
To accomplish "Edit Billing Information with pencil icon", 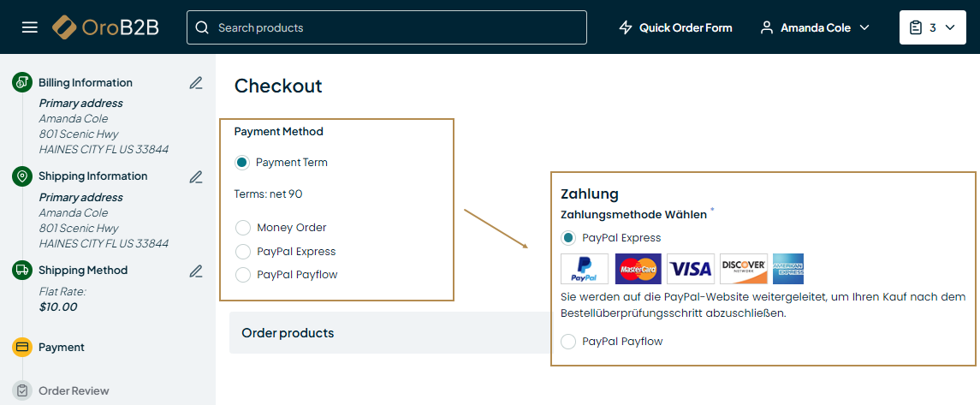I will point(196,83).
